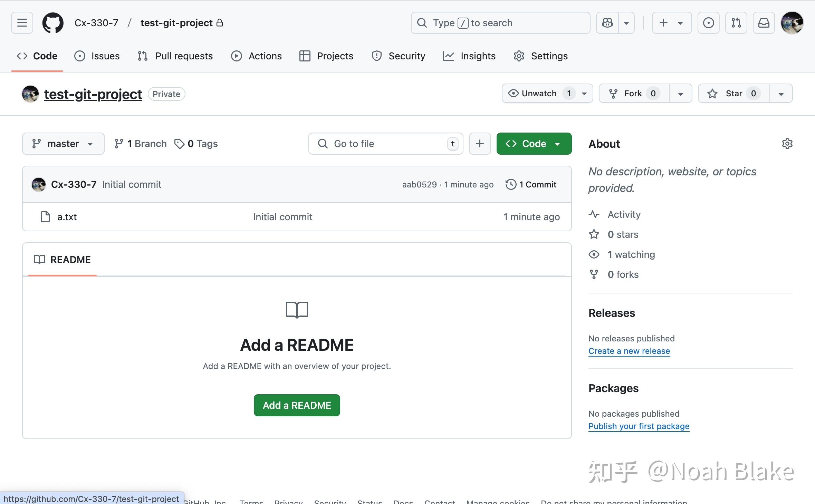The image size is (815, 504).
Task: Open the Copilot menu icon in header
Action: [x=607, y=22]
